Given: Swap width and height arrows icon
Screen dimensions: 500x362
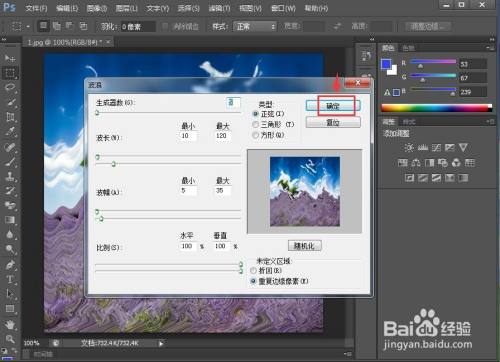Looking at the screenshot, I should (337, 26).
